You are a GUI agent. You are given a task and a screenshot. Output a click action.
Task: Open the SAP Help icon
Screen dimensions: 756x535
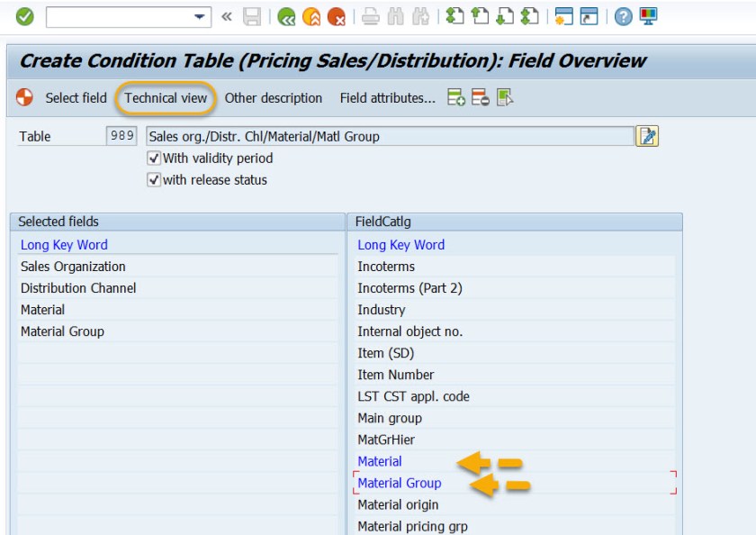point(622,15)
